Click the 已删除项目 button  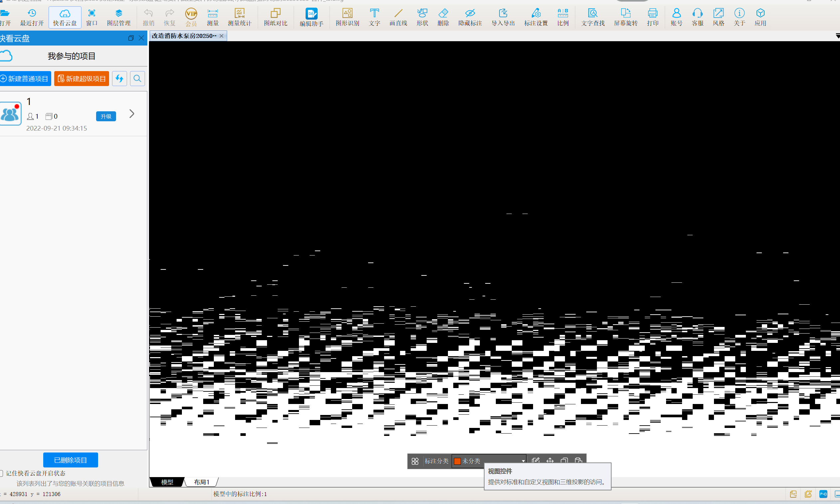(70, 460)
